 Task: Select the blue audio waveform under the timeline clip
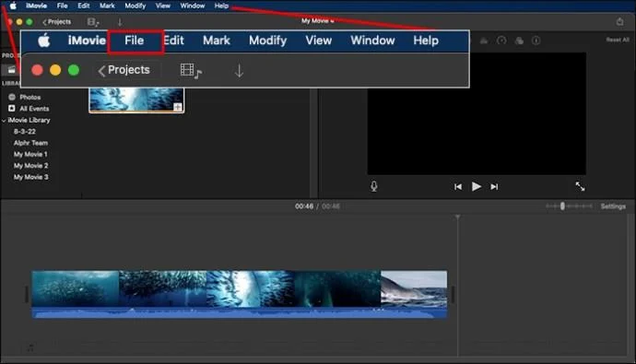tap(240, 312)
